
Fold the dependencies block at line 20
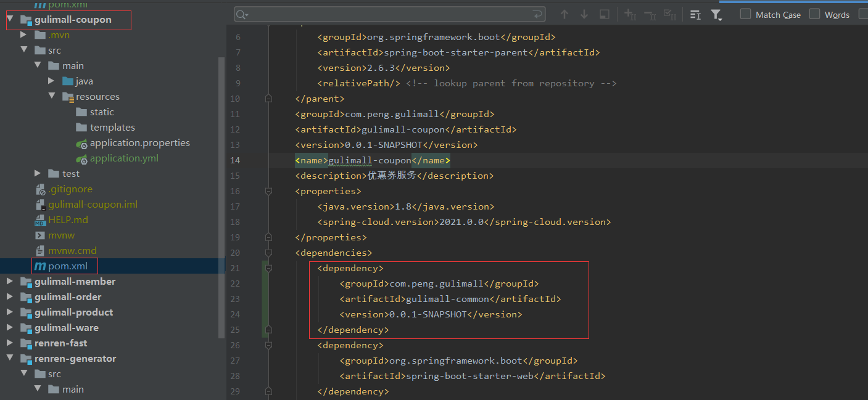[268, 253]
